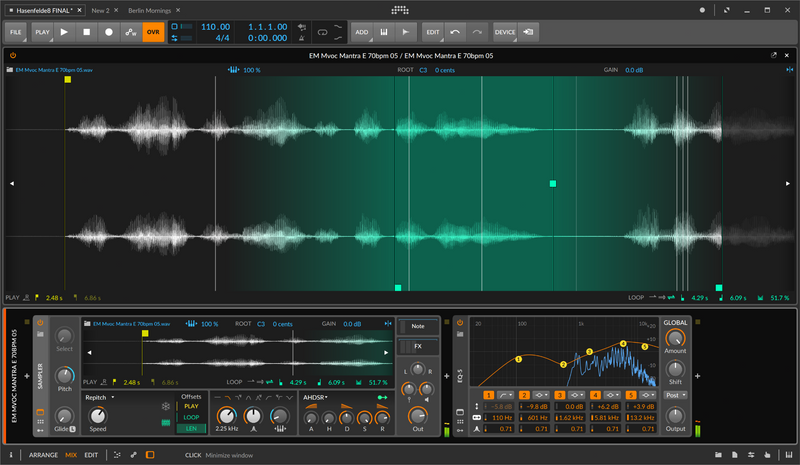Screen dimensions: 800x465
Task: Switch to the ARRANGE view
Action: (43, 455)
